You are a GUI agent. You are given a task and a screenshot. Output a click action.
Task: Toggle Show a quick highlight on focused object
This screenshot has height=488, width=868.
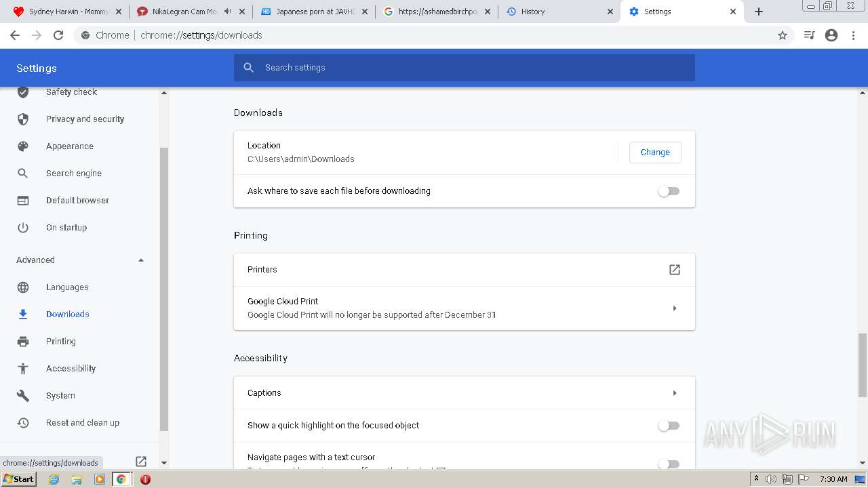669,426
